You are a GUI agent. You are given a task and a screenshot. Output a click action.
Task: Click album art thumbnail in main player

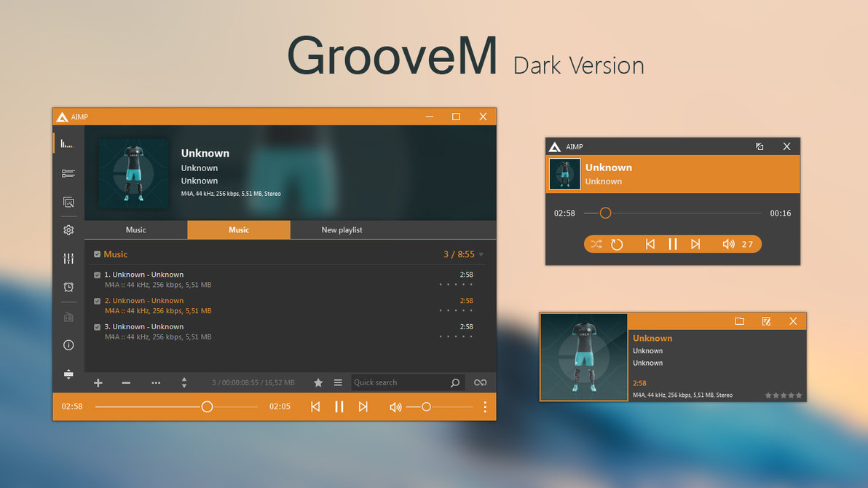point(133,173)
